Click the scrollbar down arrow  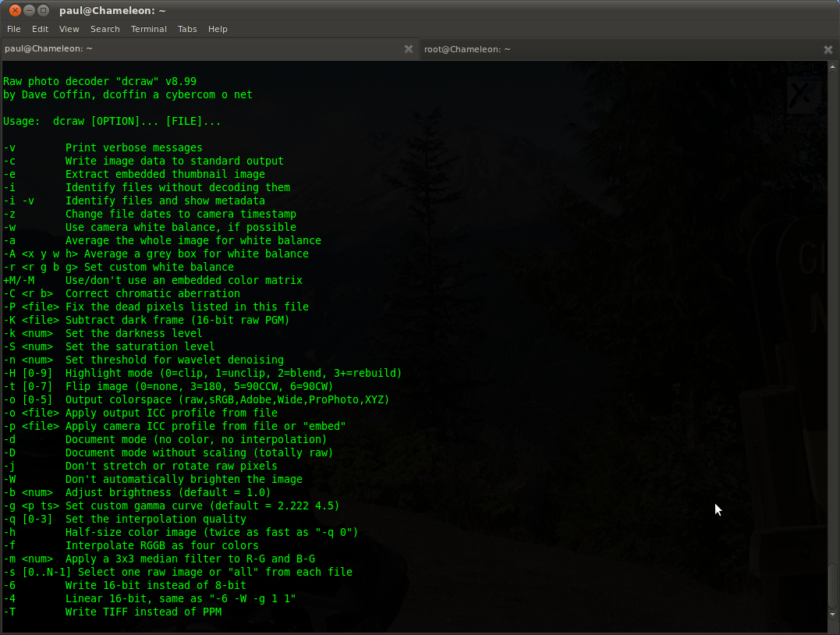832,615
